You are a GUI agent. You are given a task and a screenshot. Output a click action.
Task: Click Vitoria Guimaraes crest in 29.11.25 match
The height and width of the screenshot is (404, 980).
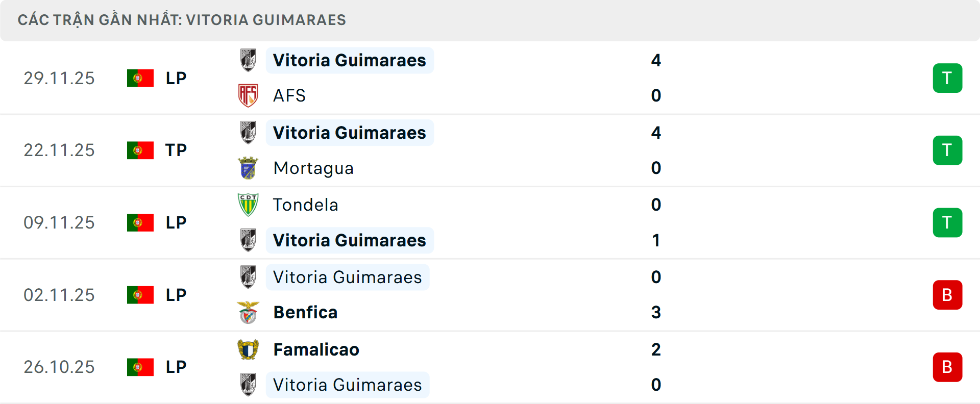[x=248, y=60]
